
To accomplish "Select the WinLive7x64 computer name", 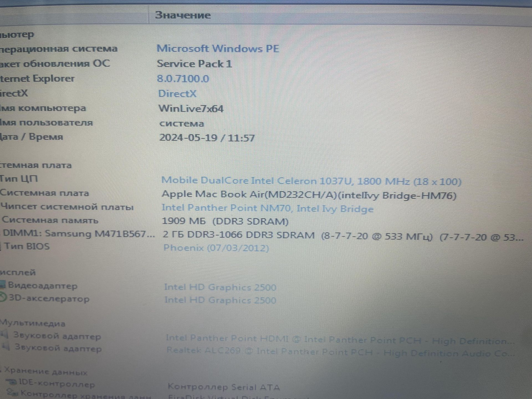I will [x=191, y=108].
